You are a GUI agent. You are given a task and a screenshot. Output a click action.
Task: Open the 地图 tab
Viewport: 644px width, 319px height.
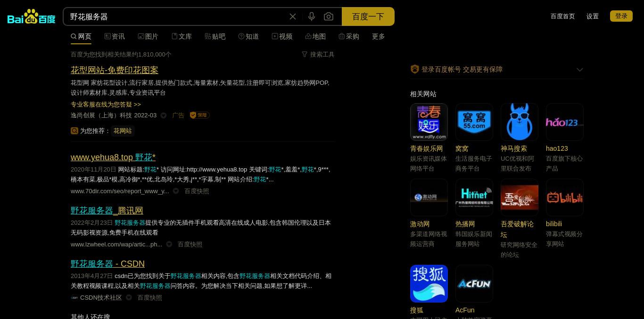tap(315, 36)
